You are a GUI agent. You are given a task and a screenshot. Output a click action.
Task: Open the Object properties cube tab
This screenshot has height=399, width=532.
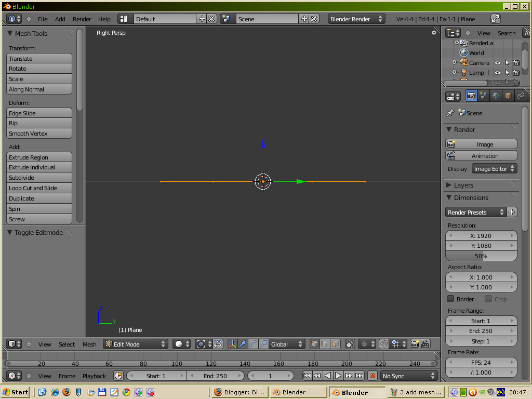[508, 96]
